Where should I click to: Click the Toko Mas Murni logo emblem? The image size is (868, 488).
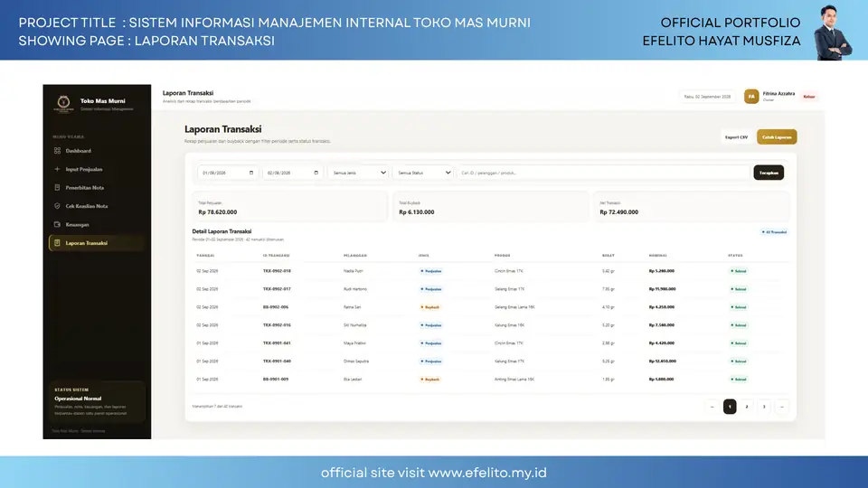point(63,103)
